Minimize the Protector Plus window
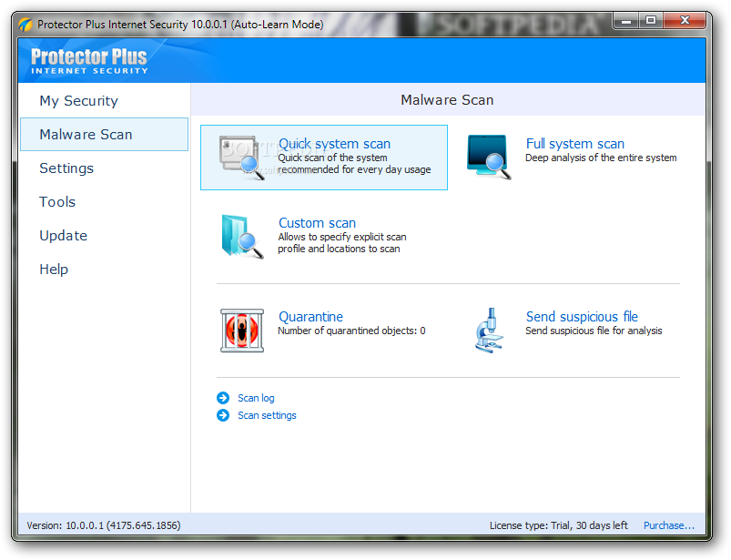The height and width of the screenshot is (560, 731). (x=626, y=21)
